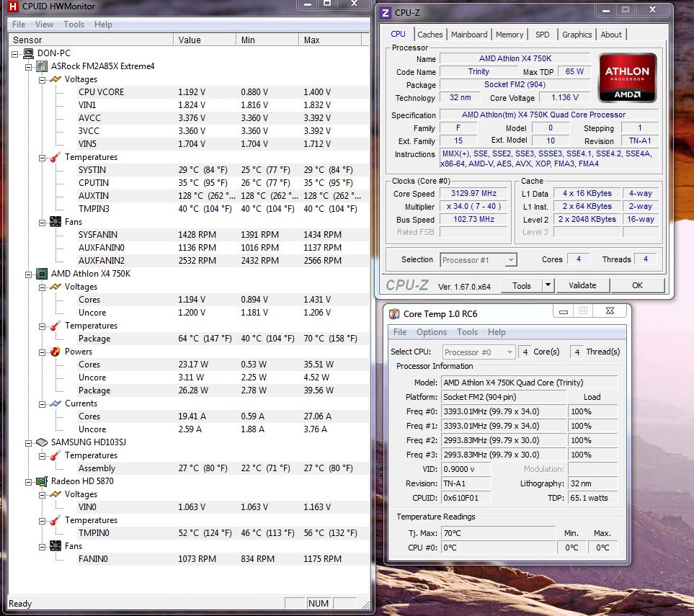Click the Voltages icon under ASRock FM2A85X Extreme4
This screenshot has width=694, height=616.
coord(55,79)
